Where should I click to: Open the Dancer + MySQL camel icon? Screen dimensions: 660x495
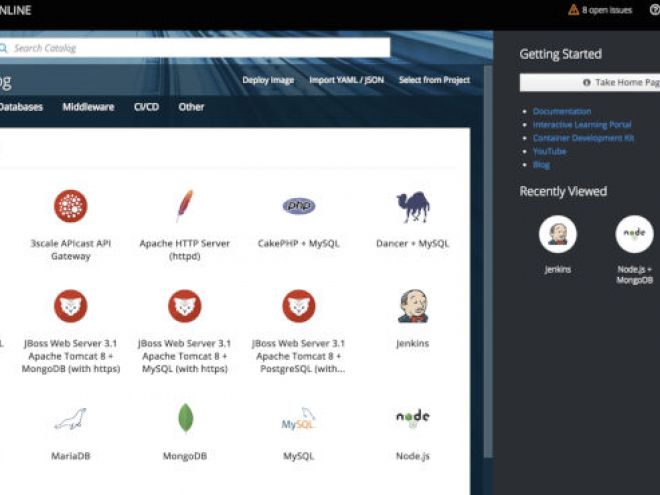click(x=413, y=207)
